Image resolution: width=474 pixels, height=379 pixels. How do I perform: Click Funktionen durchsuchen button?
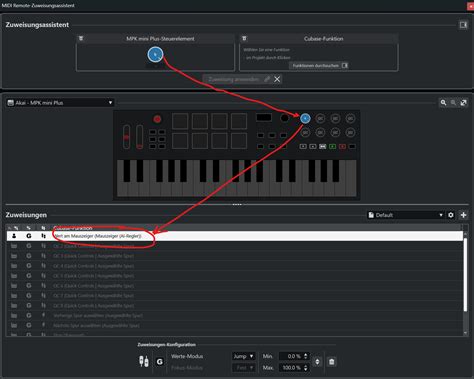[319, 66]
